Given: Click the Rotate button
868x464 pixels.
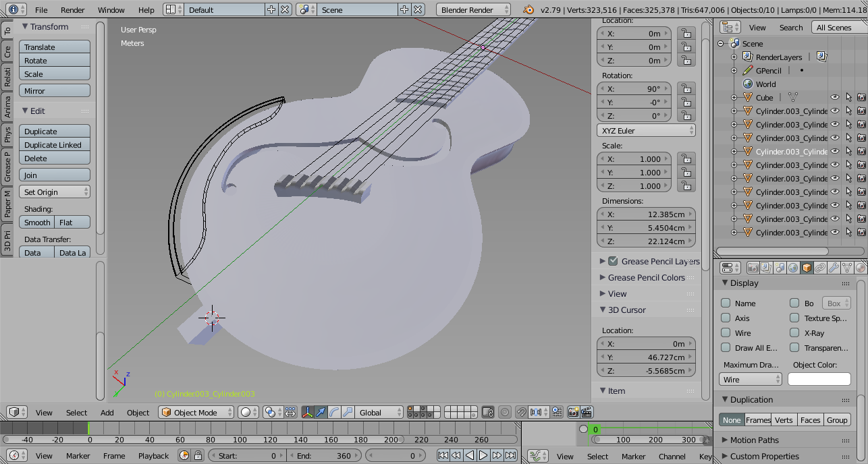Looking at the screenshot, I should (55, 61).
